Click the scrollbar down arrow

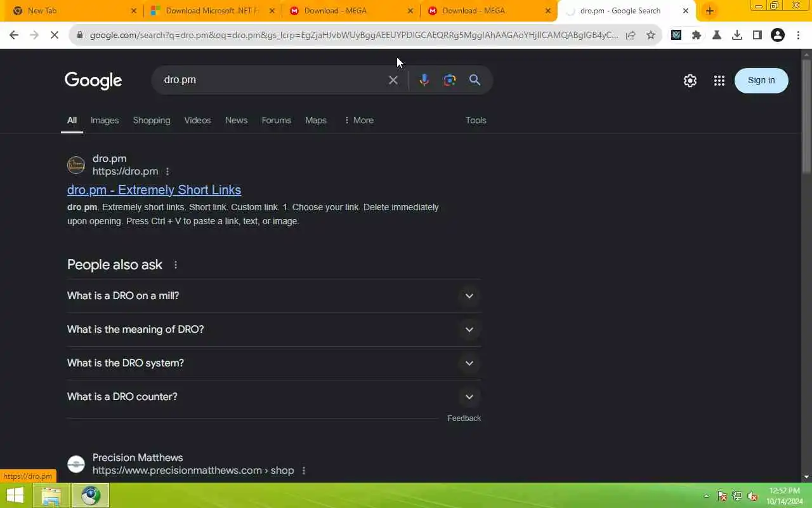(806, 477)
